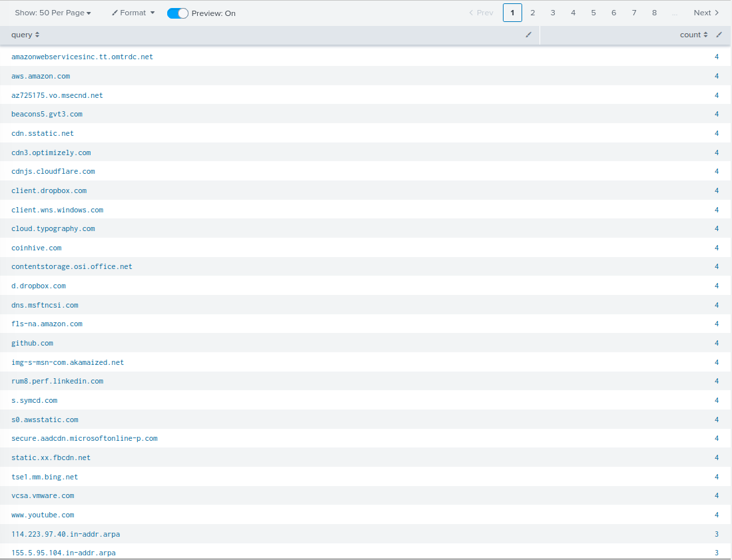Go to results page 3
The image size is (732, 560).
click(553, 13)
